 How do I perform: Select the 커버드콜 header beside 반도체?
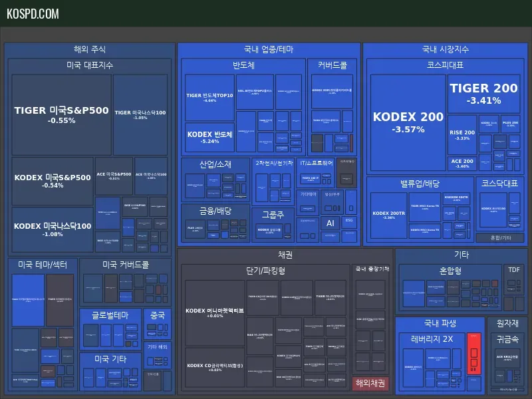(332, 65)
